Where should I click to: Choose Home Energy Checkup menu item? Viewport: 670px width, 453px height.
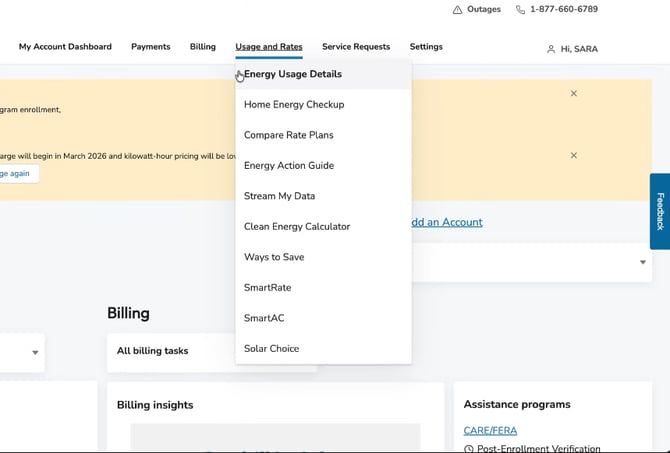click(294, 104)
